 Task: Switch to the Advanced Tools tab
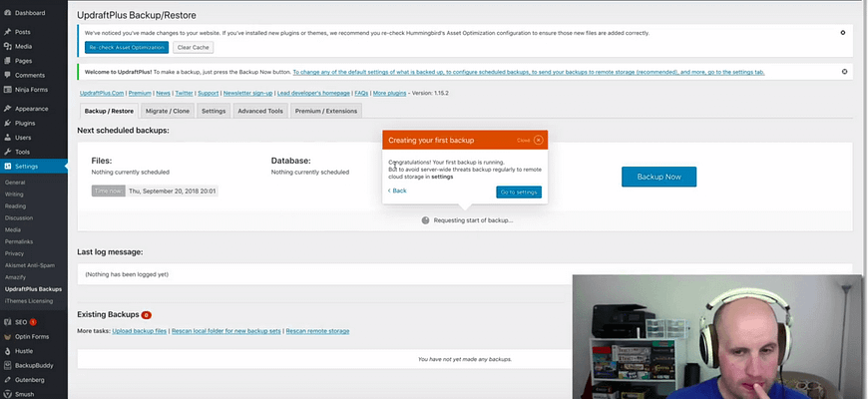pos(260,111)
